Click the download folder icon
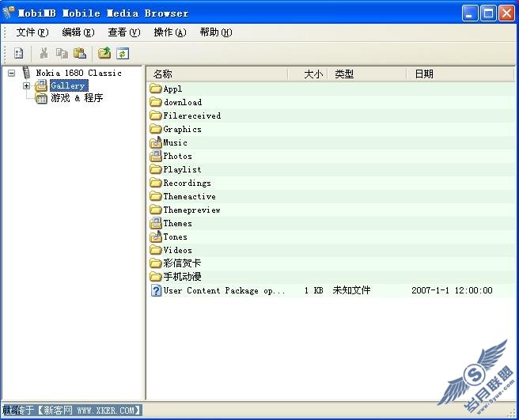Screen dimensions: 519x420 click(156, 102)
